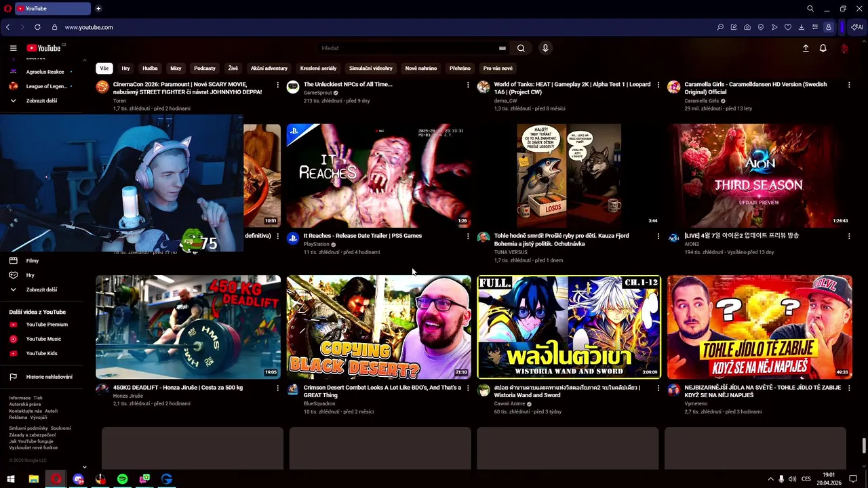Open Opera easy setup sliders icon
Image resolution: width=868 pixels, height=488 pixels.
click(815, 27)
